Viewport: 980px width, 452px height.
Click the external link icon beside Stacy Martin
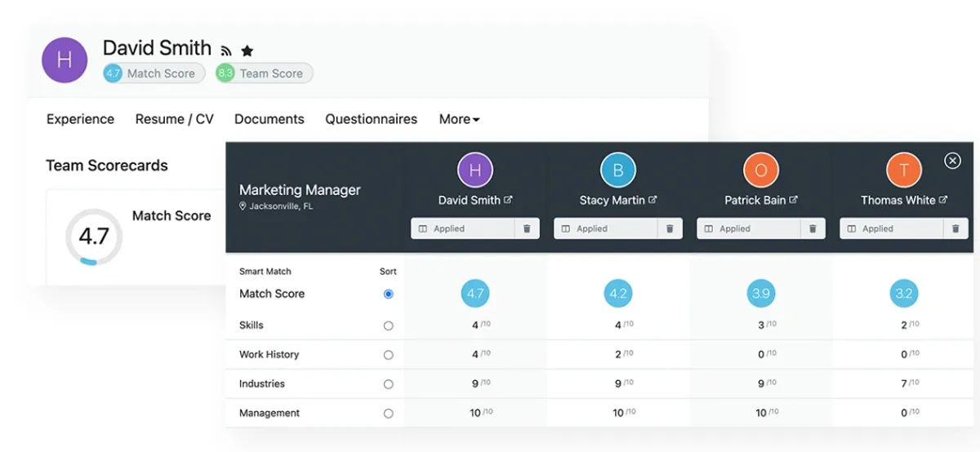(x=653, y=200)
